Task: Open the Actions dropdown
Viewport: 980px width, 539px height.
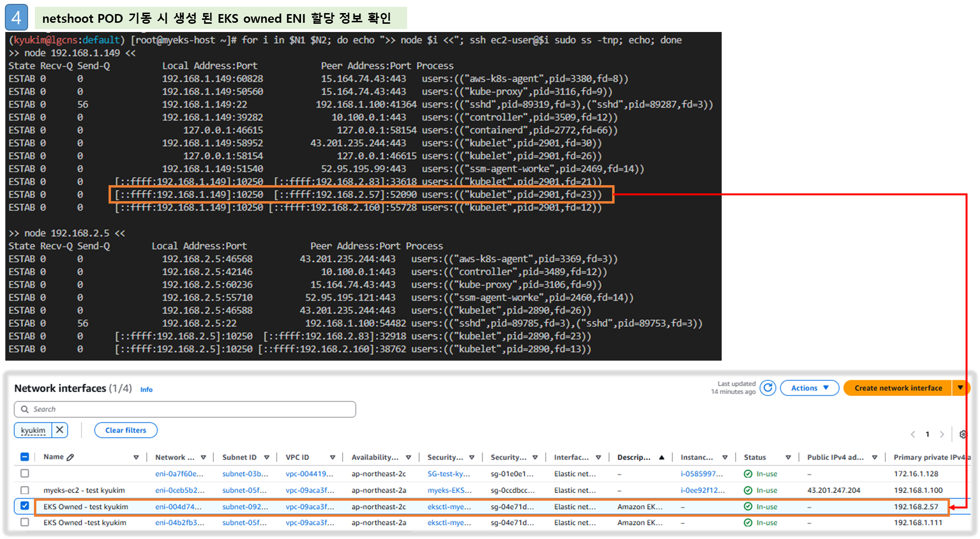Action: (x=809, y=388)
